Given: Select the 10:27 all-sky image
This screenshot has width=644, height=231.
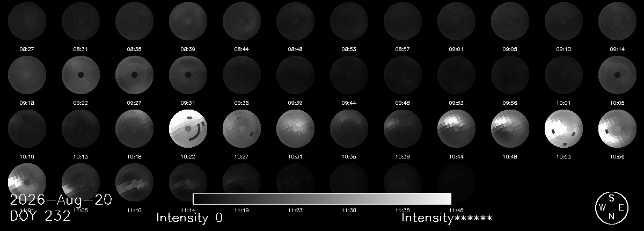Looking at the screenshot, I should pos(241,128).
